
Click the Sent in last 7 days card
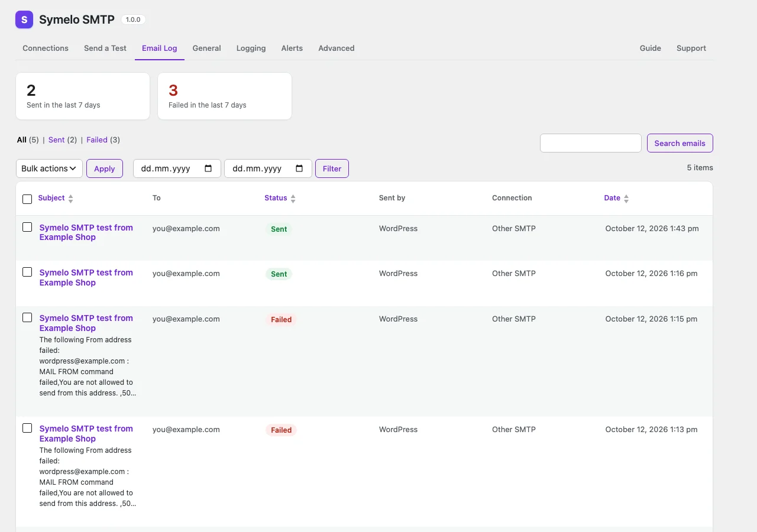tap(83, 96)
